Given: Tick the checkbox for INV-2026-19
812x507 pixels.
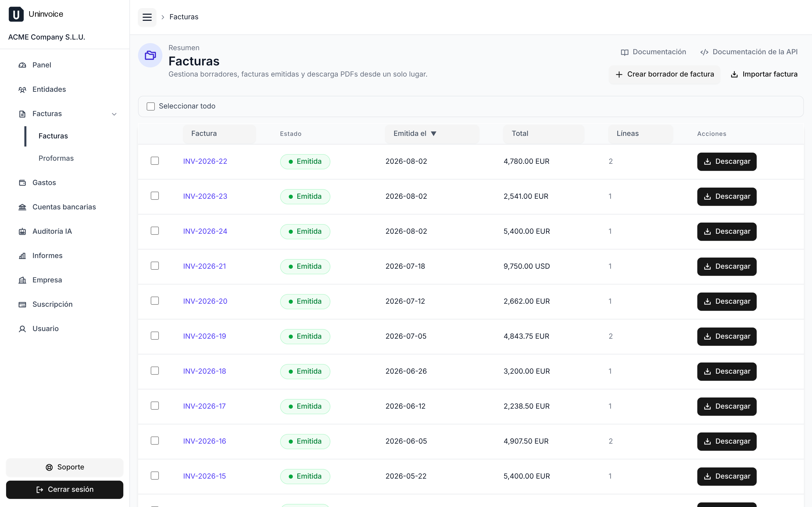Looking at the screenshot, I should (x=155, y=336).
